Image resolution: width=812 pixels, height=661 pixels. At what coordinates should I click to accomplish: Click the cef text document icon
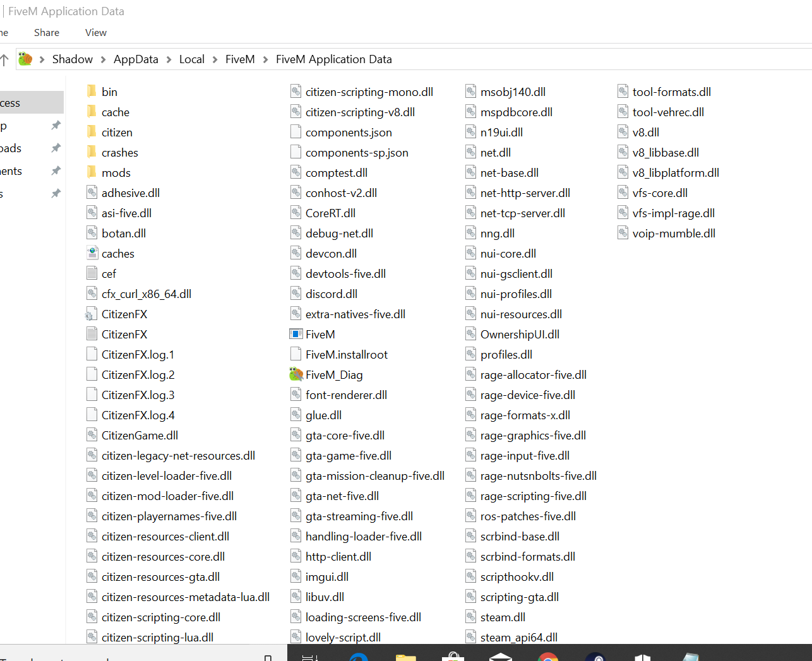pyautogui.click(x=92, y=273)
